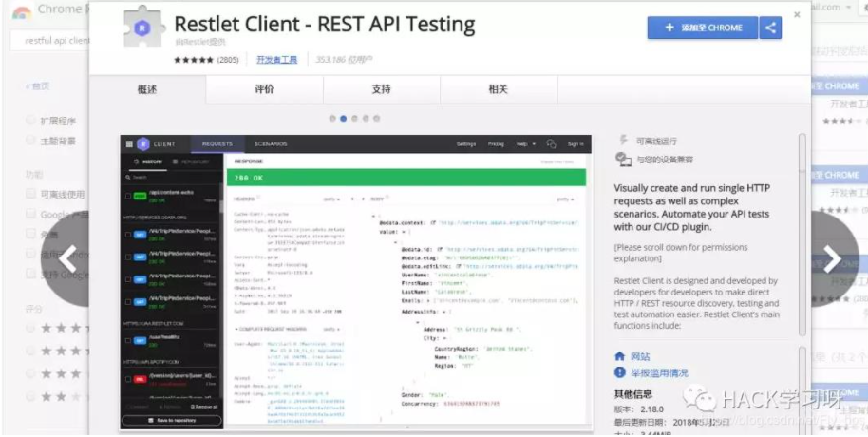
Task: Select the fourth carousel dot
Action: pyautogui.click(x=366, y=119)
